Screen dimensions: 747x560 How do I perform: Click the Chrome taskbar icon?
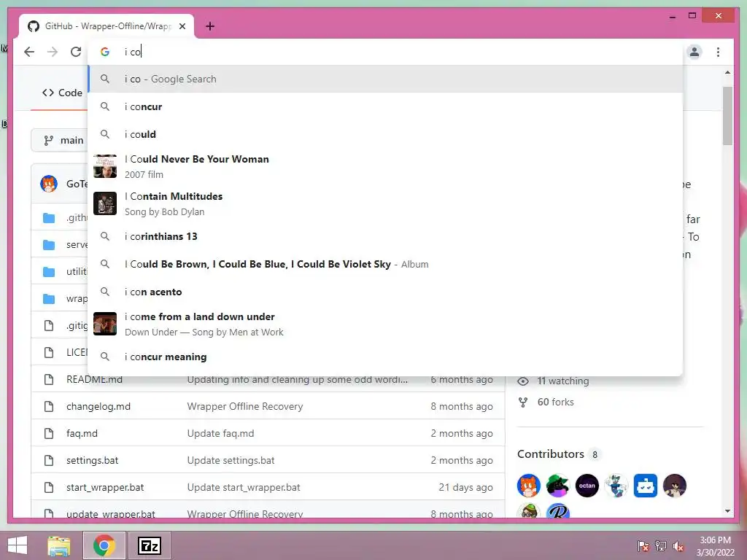tap(104, 545)
